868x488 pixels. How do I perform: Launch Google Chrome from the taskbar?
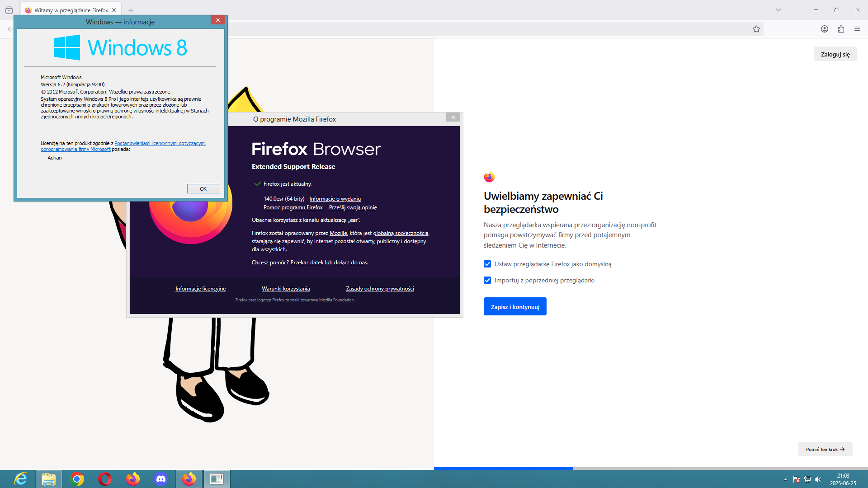tap(77, 479)
